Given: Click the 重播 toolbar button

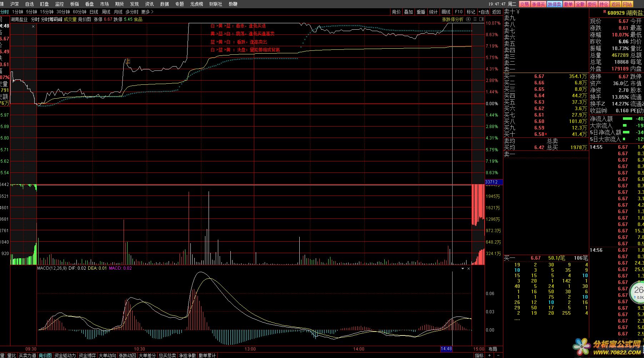Looking at the screenshot, I should [x=421, y=12].
